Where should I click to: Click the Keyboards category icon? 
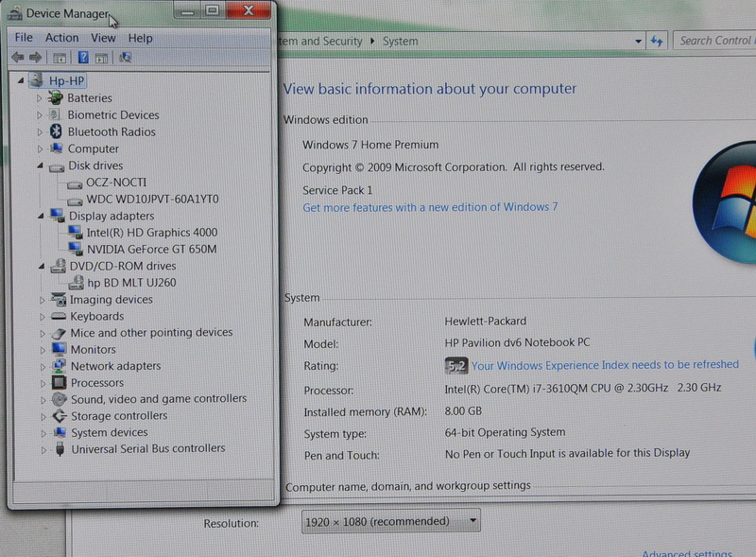[59, 316]
